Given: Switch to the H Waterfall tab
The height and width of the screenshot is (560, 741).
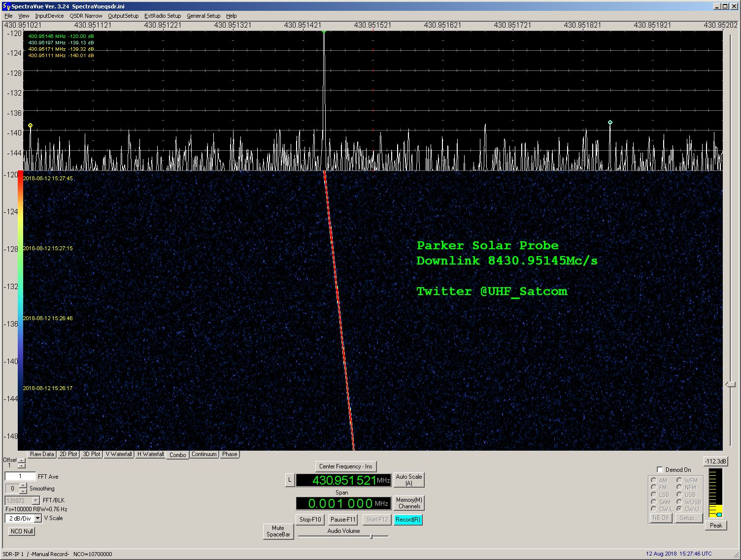Looking at the screenshot, I should coord(150,454).
